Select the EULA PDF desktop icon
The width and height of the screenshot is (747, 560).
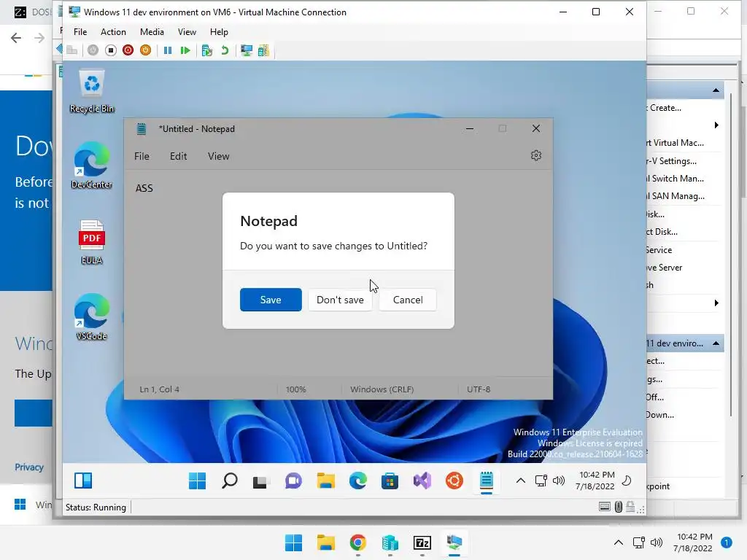[x=91, y=242]
